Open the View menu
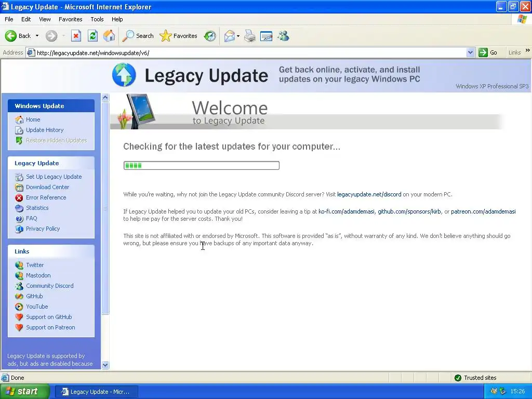532x399 pixels. [x=45, y=19]
